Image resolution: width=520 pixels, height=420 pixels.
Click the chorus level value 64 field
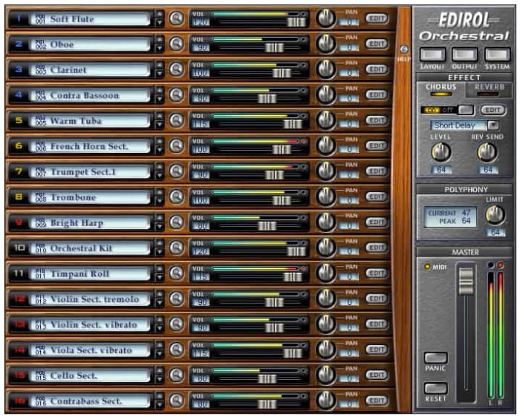441,170
